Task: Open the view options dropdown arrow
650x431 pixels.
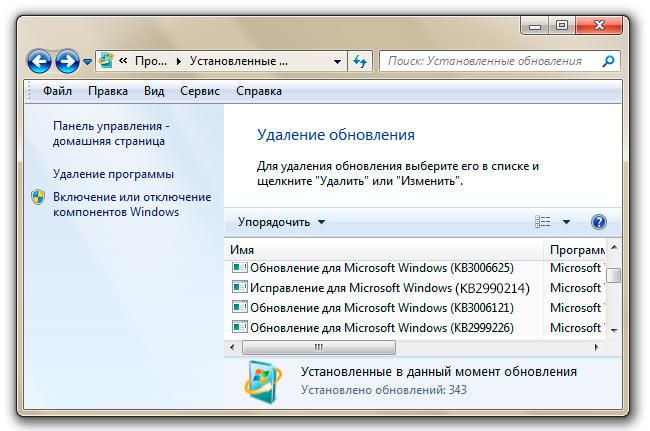Action: click(566, 222)
